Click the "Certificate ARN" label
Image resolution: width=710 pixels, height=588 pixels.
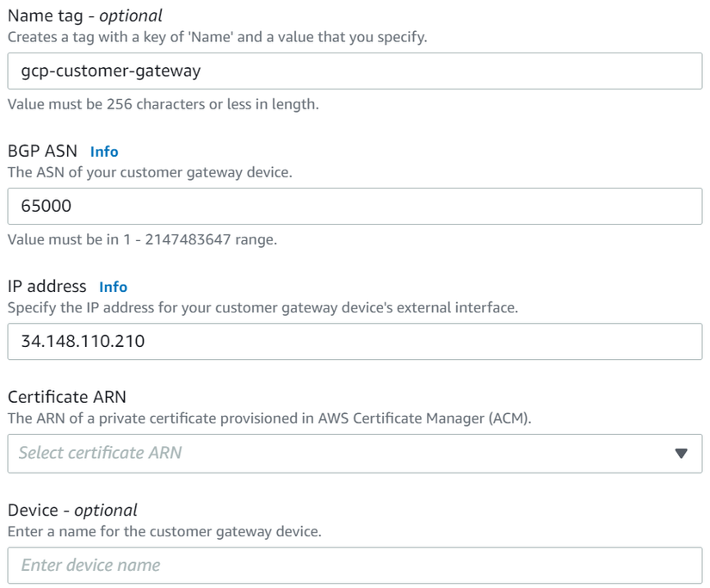tap(60, 397)
